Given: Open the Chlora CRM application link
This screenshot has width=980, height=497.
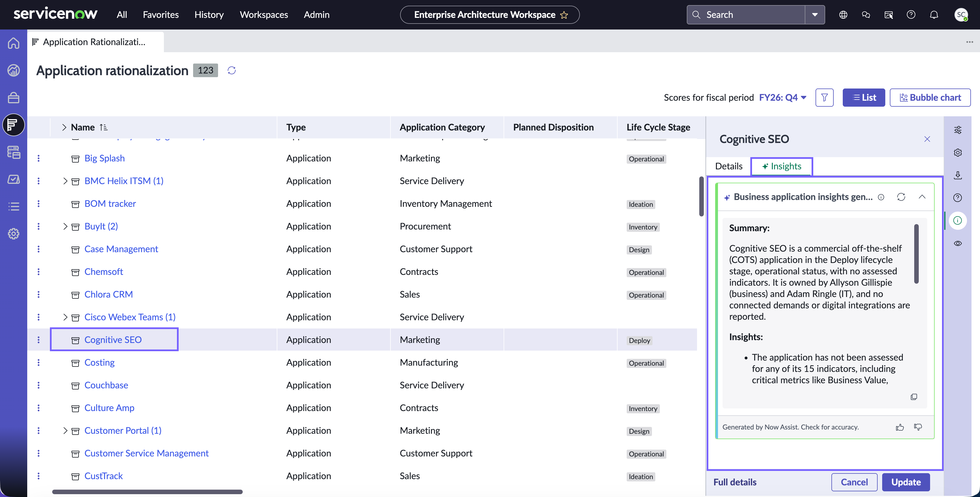Looking at the screenshot, I should 108,294.
